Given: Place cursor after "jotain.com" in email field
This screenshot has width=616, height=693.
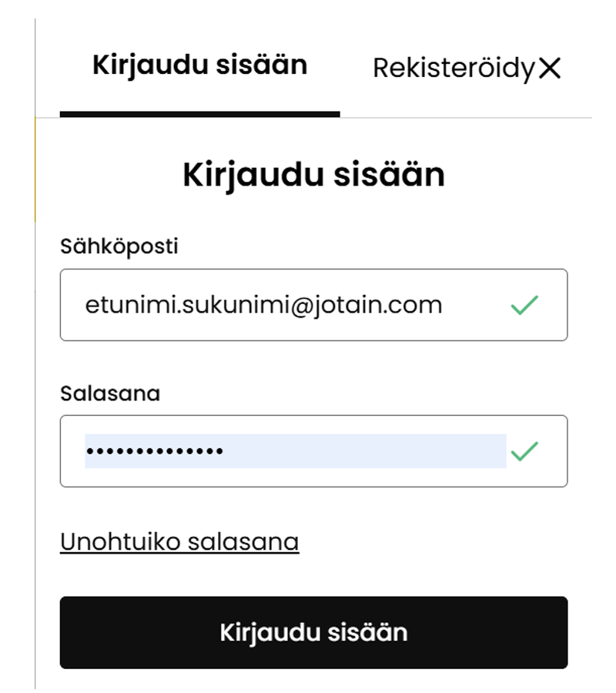Looking at the screenshot, I should 444,306.
